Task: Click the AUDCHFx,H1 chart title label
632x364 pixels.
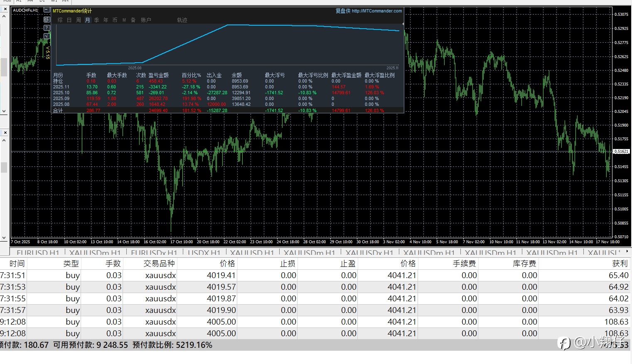Action: (x=25, y=10)
